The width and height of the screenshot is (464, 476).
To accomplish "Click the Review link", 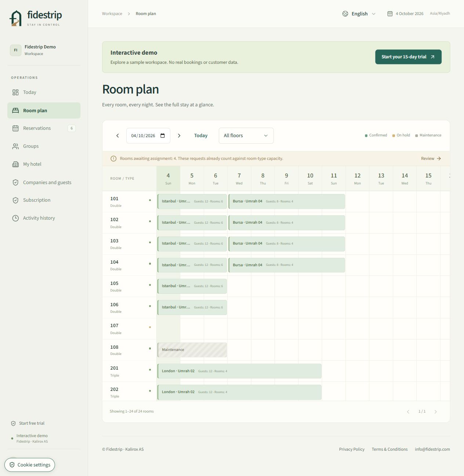I will (431, 158).
